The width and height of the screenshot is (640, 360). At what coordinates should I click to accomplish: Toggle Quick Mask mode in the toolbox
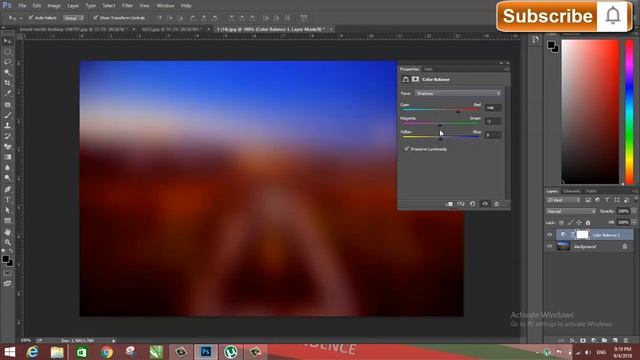[x=7, y=273]
